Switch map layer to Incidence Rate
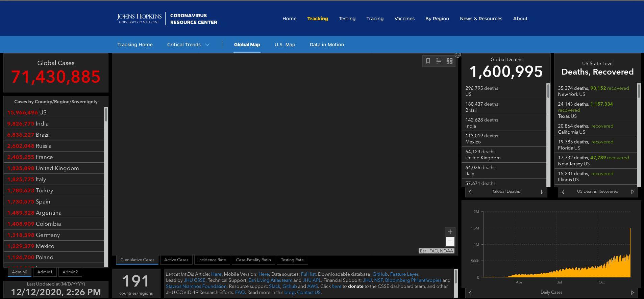 212,260
